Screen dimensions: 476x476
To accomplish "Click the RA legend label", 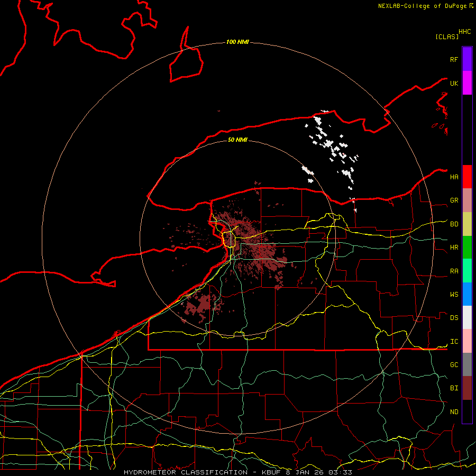I will tap(454, 271).
